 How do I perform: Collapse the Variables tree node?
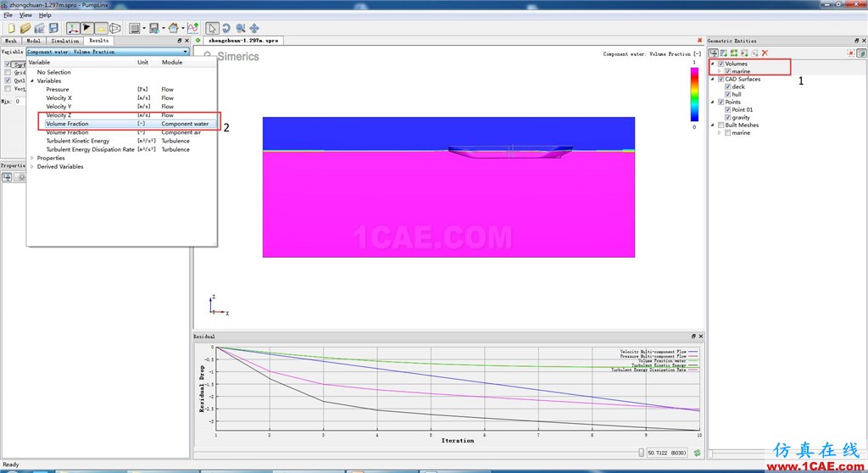32,81
